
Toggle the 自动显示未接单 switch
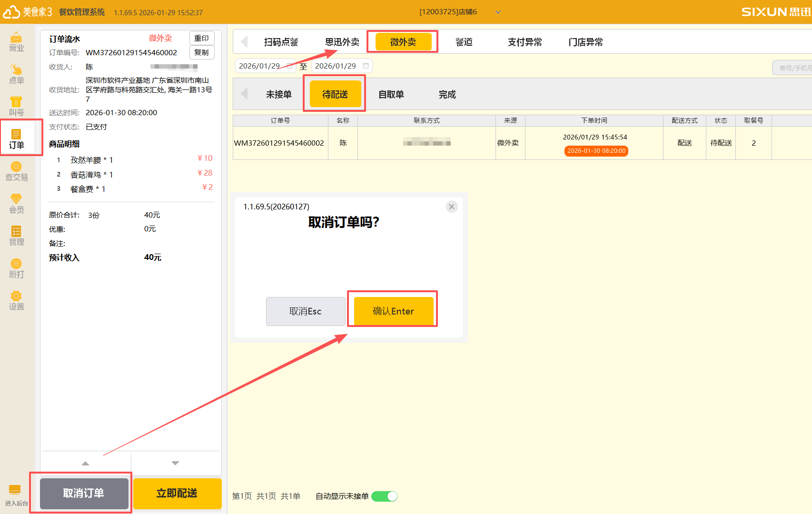(x=384, y=496)
